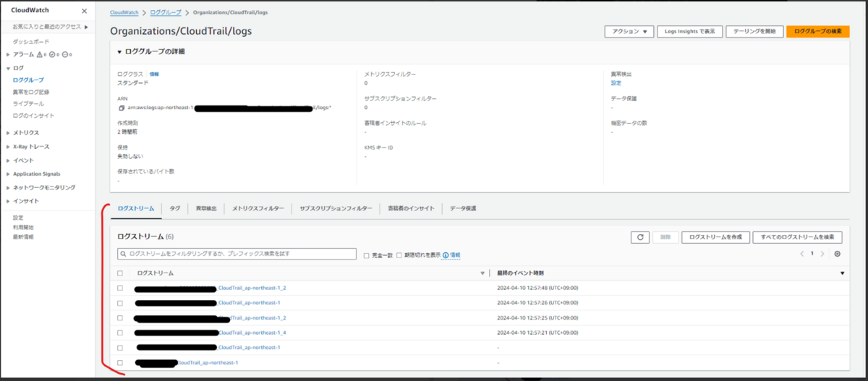The width and height of the screenshot is (868, 381).
Task: Open 最新情報 in the sidebar
Action: pos(22,236)
